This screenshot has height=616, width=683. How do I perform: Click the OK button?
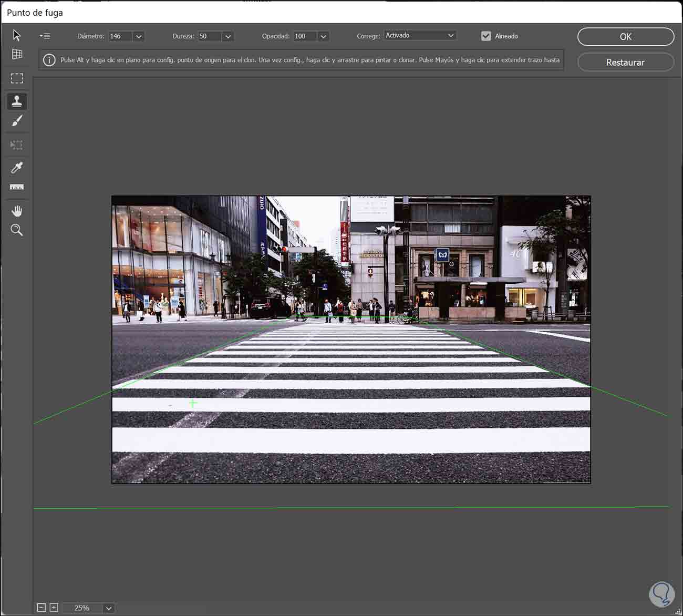625,37
